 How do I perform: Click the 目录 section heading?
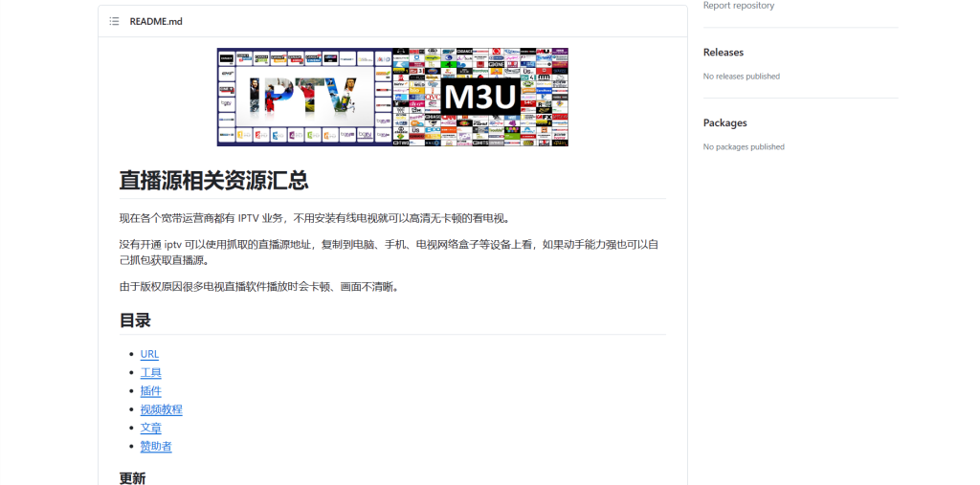[x=135, y=320]
